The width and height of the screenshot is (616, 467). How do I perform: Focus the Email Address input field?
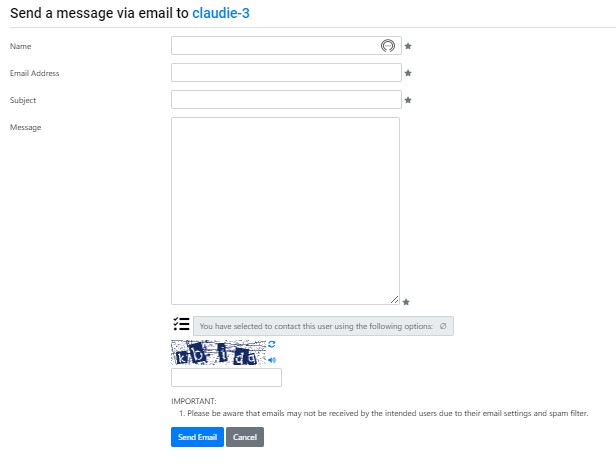pos(286,73)
